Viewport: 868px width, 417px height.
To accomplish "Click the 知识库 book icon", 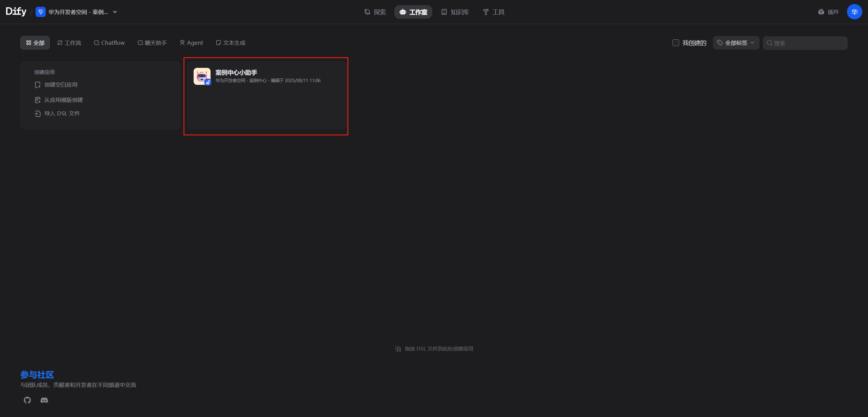I will 444,12.
